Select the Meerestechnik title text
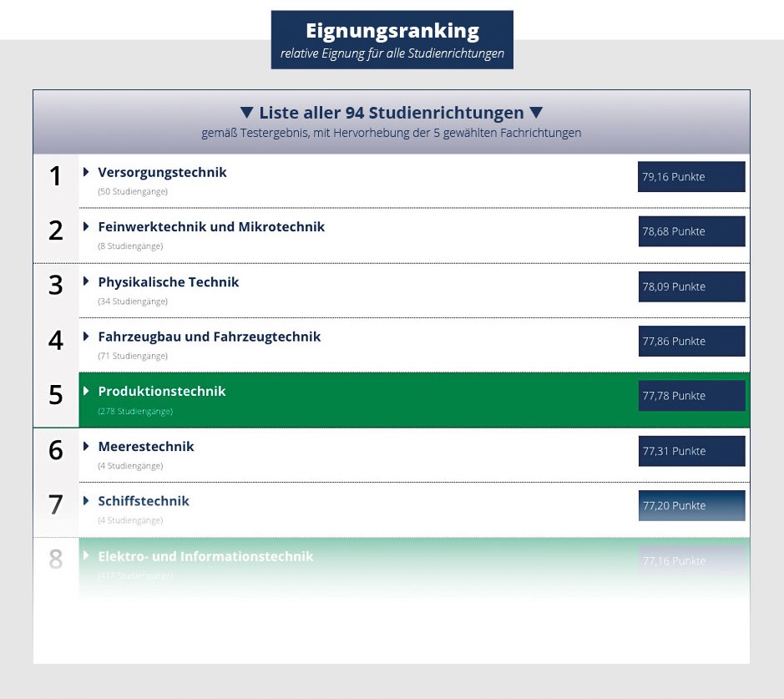Image resolution: width=784 pixels, height=699 pixels. pos(145,446)
